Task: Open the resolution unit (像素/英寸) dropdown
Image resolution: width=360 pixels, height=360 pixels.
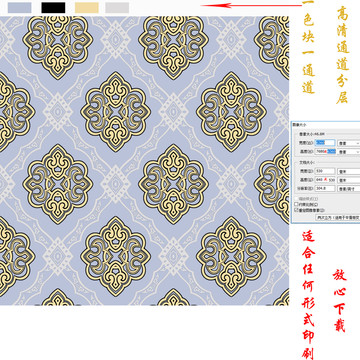Action: (349, 189)
